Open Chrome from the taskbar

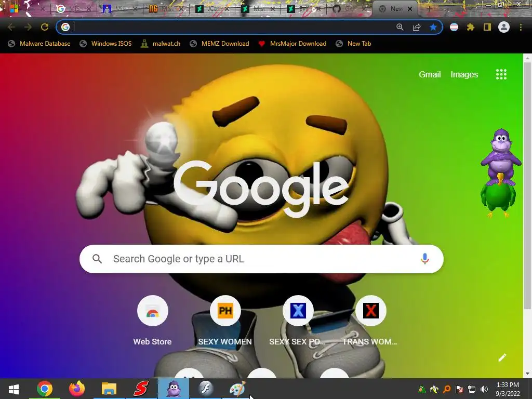(45, 389)
